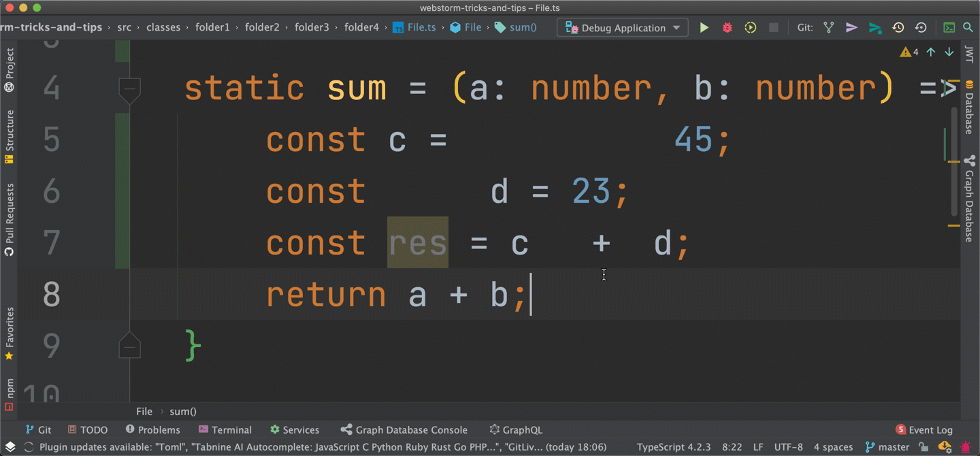This screenshot has width=980, height=456.
Task: Click folder2 in the navigation bar
Action: pyautogui.click(x=262, y=28)
